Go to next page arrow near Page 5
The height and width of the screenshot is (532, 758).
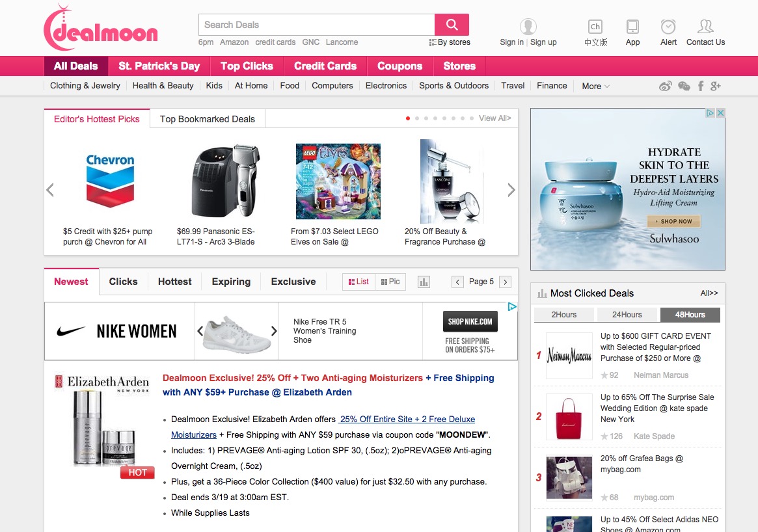pyautogui.click(x=505, y=282)
